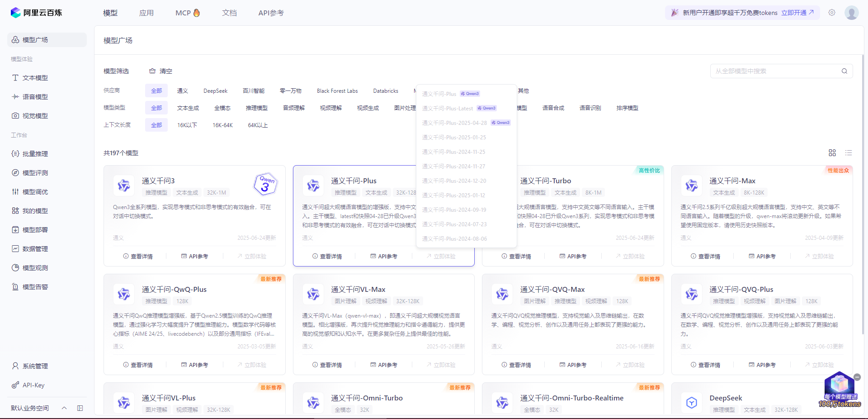Choose 通义千问-Plus-2024-12-20 from dropdown list
The width and height of the screenshot is (868, 419).
pyautogui.click(x=467, y=181)
